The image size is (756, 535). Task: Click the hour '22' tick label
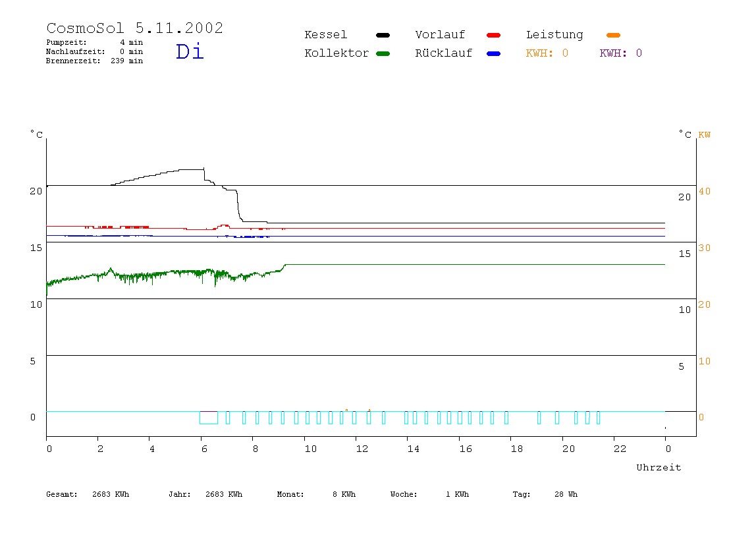(x=620, y=449)
